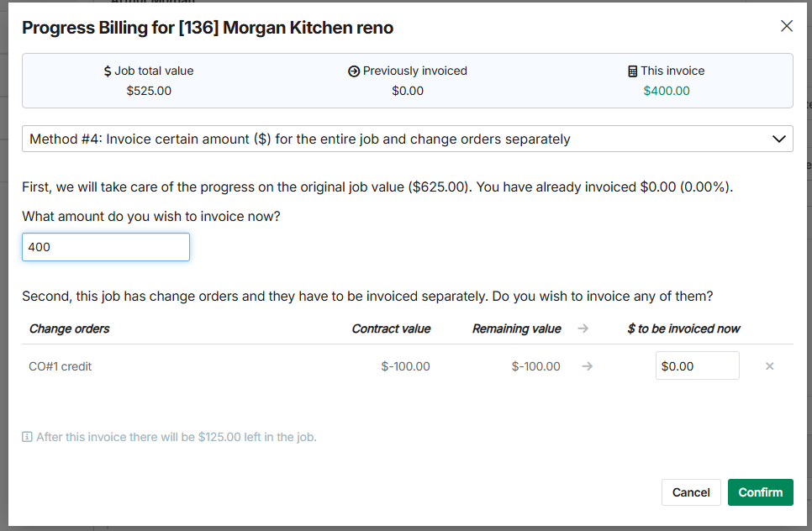Viewport: 812px width, 531px height.
Task: Remove the CO#1 credit change order row
Action: pos(769,366)
